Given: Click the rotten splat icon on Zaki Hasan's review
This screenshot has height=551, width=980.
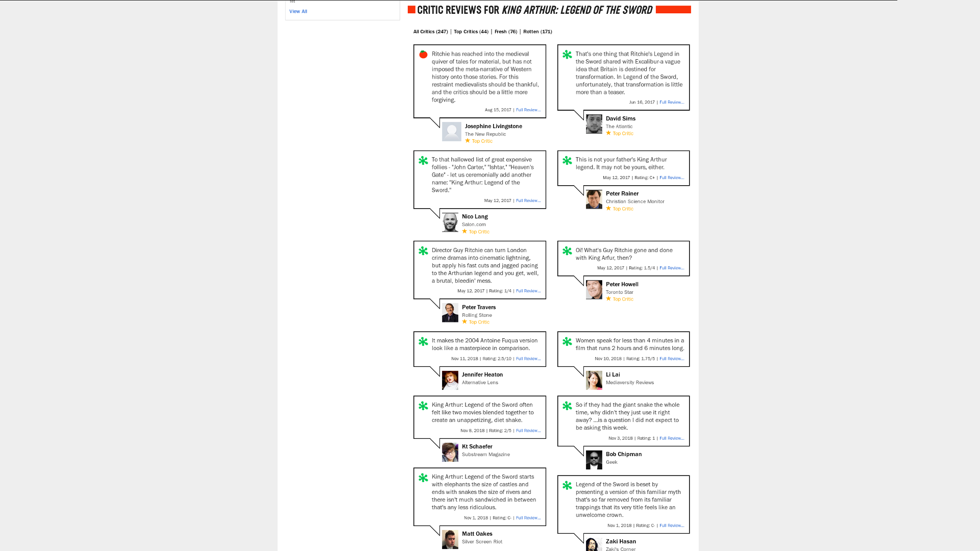Looking at the screenshot, I should point(567,485).
